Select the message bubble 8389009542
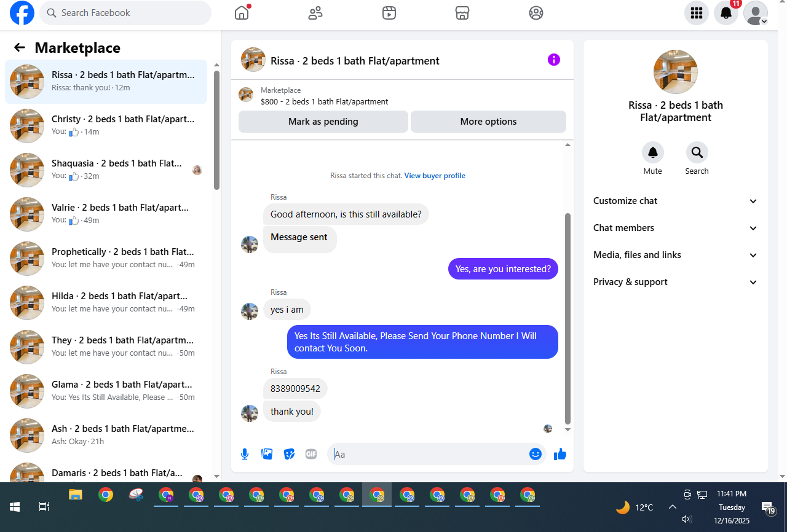Viewport: 787px width, 532px height. 295,389
